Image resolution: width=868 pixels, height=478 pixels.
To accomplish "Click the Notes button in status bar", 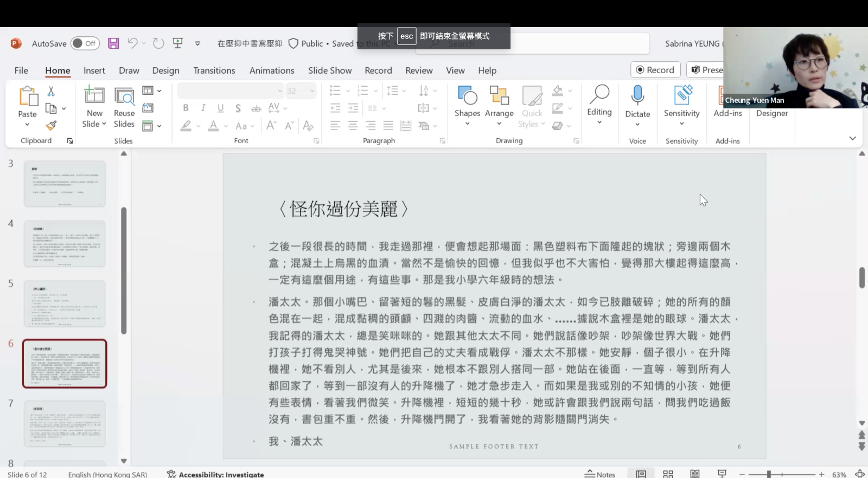I will [600, 474].
